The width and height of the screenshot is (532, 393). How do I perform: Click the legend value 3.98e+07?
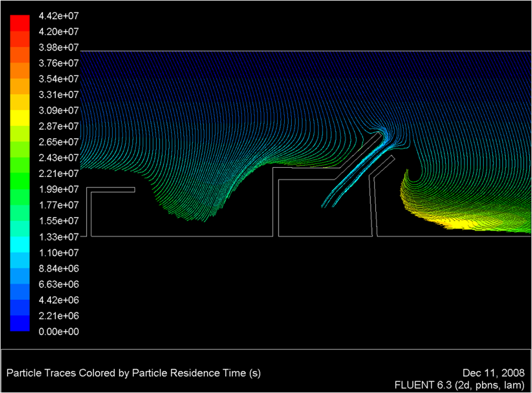(x=59, y=48)
